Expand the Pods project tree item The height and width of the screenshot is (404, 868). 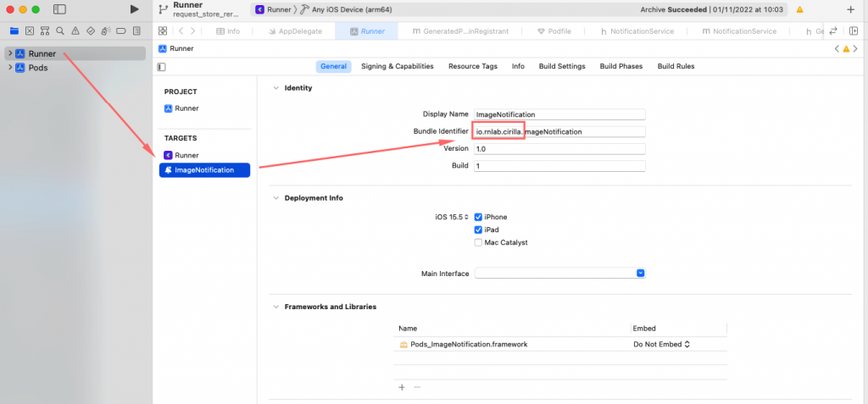pos(10,68)
